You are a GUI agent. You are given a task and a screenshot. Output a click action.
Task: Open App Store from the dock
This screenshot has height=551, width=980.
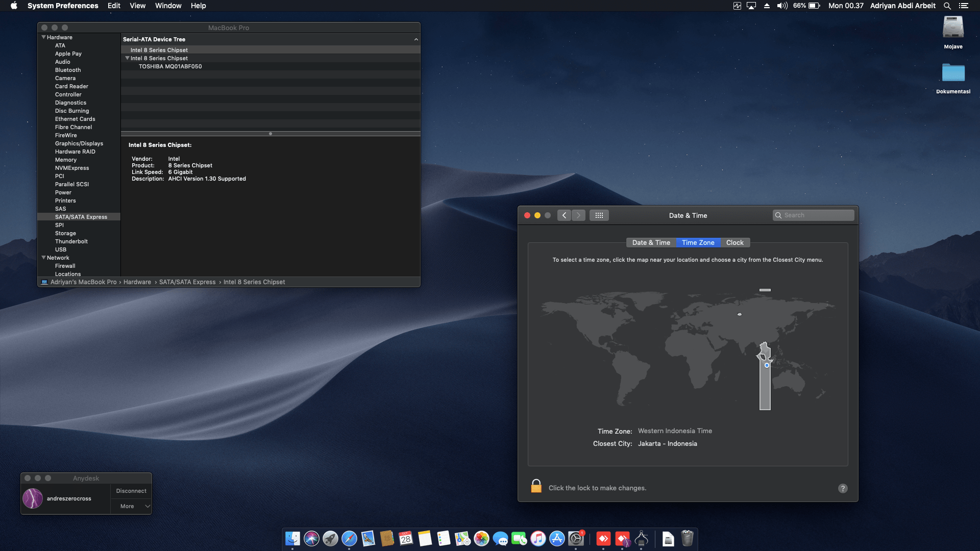point(557,538)
